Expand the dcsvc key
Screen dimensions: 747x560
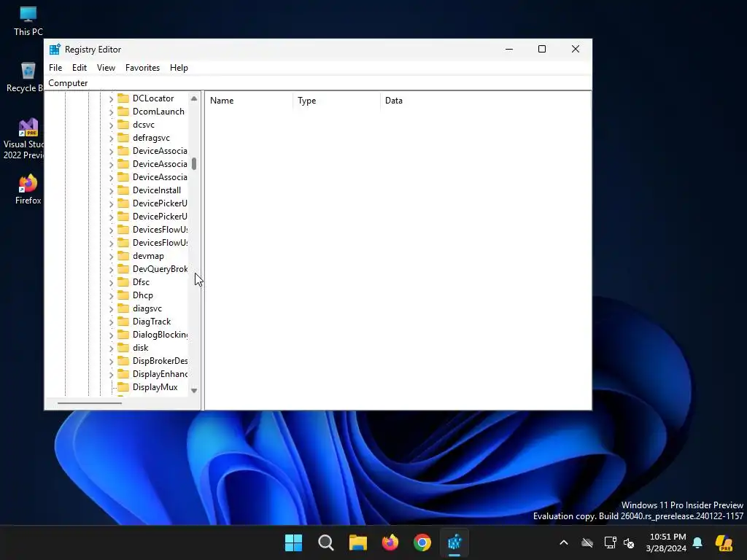pyautogui.click(x=111, y=125)
